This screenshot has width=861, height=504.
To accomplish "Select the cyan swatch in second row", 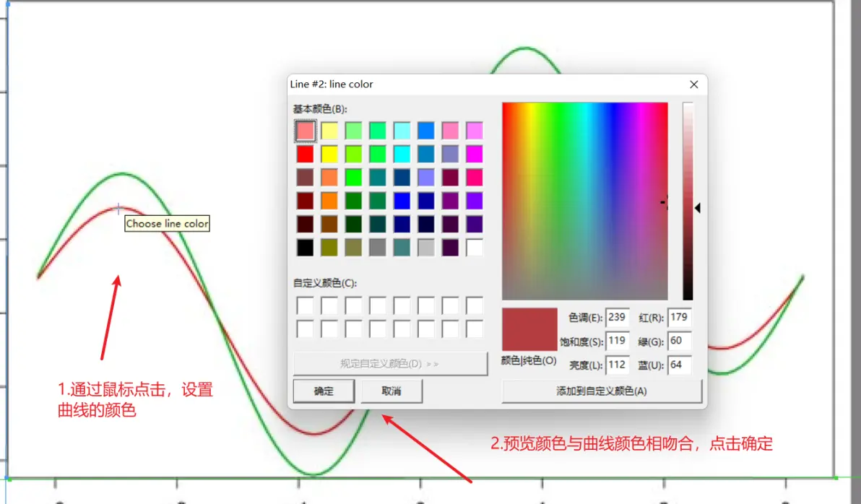I will (x=402, y=155).
